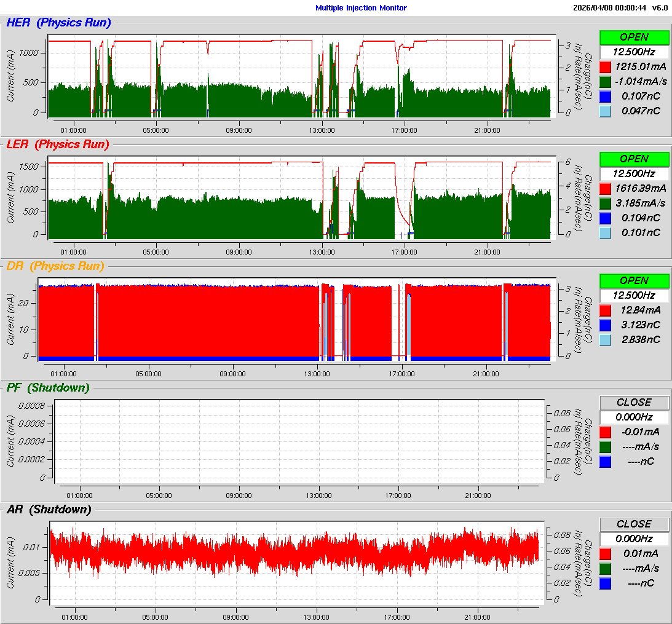Screen dimensions: 672x624
Task: Click the light blue HER 0.047nC swatch
Action: pos(605,111)
